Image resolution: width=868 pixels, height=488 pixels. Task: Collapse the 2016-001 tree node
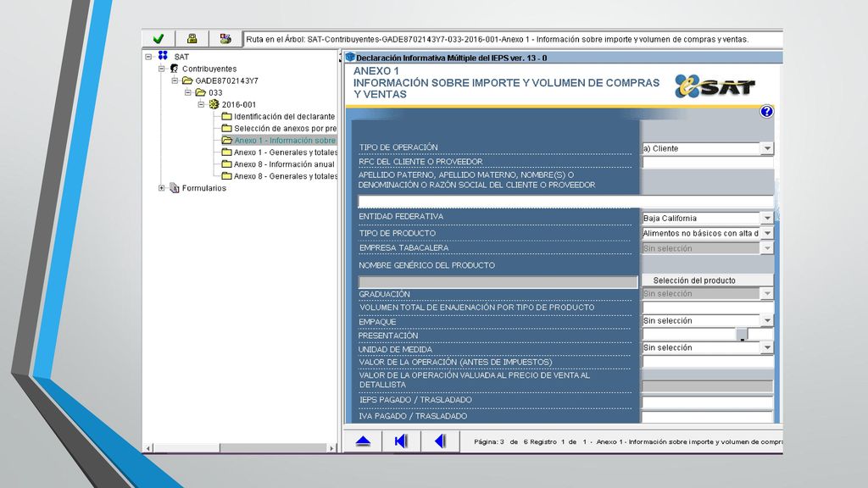pyautogui.click(x=202, y=104)
